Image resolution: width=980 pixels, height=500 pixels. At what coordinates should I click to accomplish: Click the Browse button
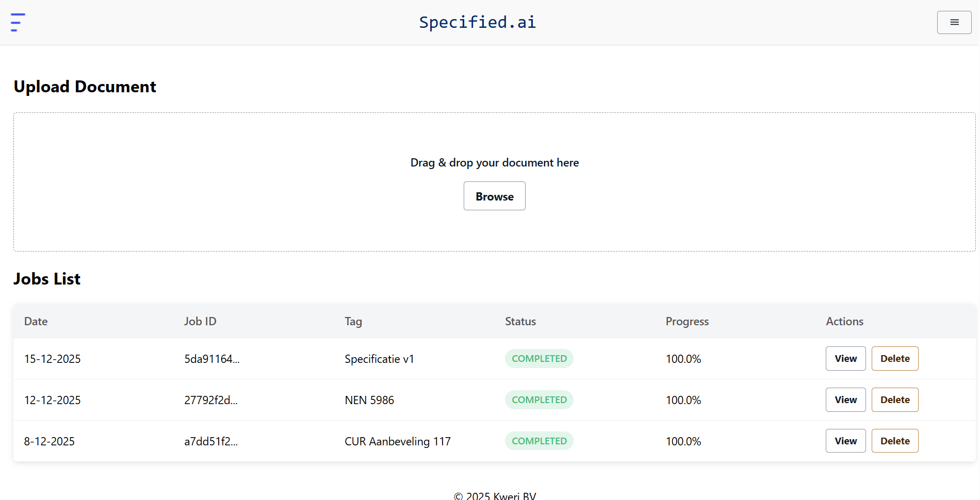click(494, 196)
